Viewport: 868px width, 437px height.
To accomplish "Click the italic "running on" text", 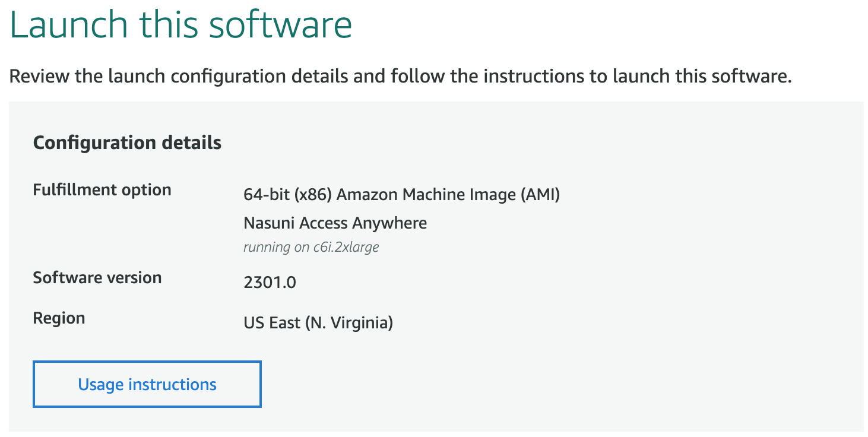I will coord(276,247).
